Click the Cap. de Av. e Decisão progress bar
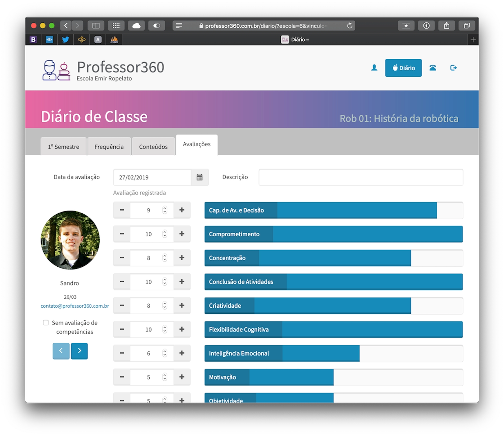 click(x=334, y=210)
